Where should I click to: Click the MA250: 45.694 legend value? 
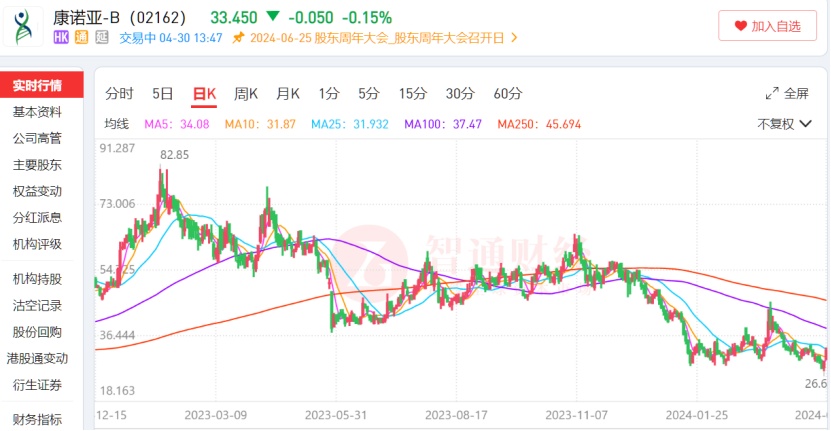(x=539, y=124)
